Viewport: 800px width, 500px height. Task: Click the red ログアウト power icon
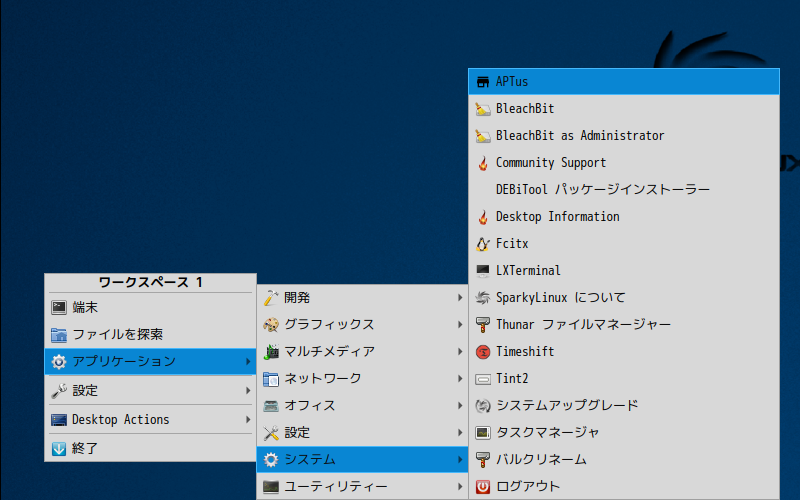click(x=483, y=487)
